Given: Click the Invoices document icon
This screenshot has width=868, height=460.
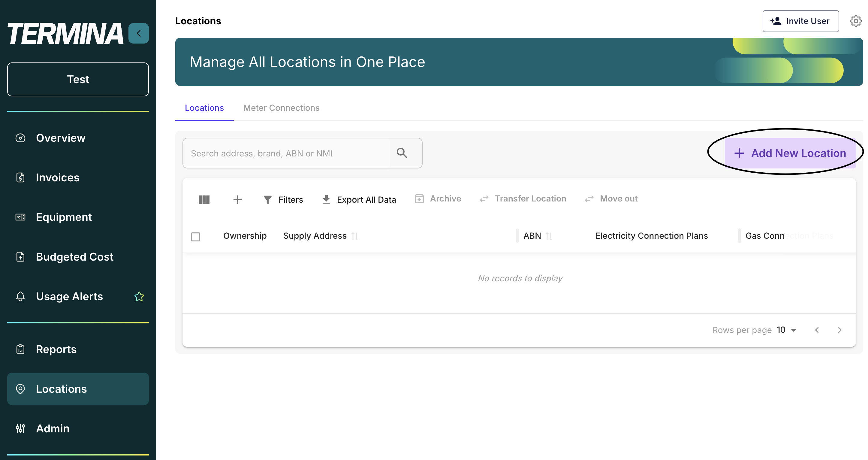Looking at the screenshot, I should [x=20, y=177].
